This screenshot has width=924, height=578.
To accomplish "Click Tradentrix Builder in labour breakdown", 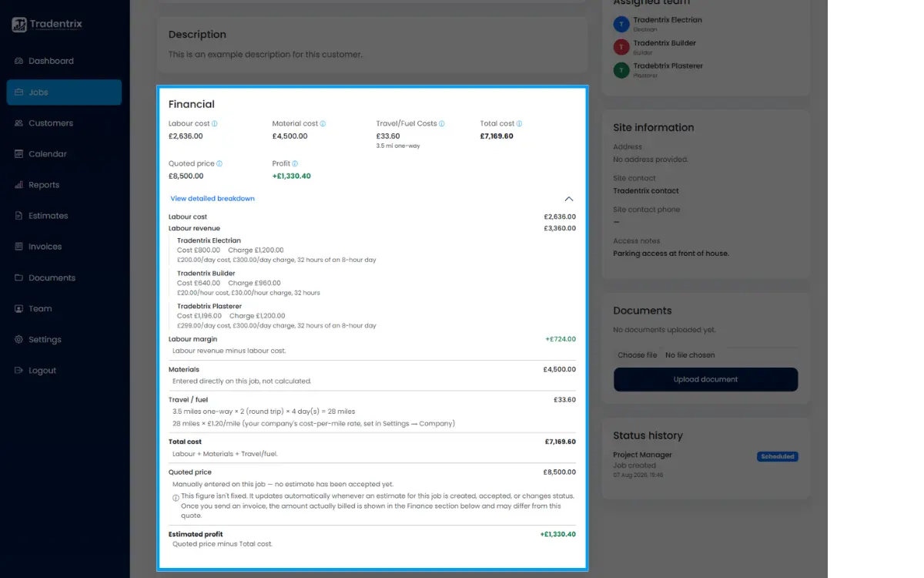I will pyautogui.click(x=206, y=274).
